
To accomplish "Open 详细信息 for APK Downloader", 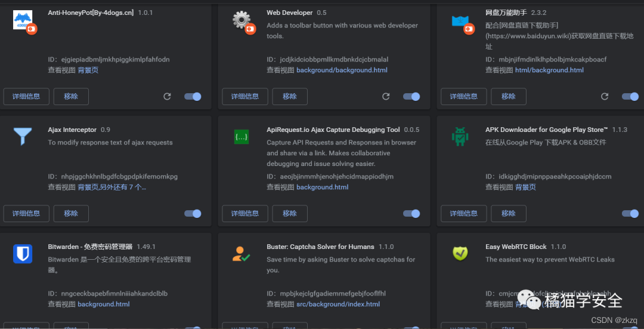I will (464, 213).
